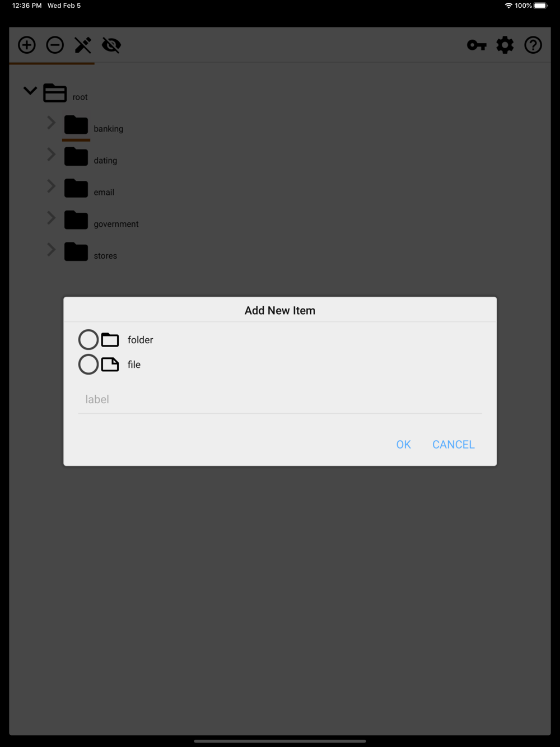Toggle the hidden visibility eye icon
Image resolution: width=560 pixels, height=747 pixels.
tap(111, 45)
